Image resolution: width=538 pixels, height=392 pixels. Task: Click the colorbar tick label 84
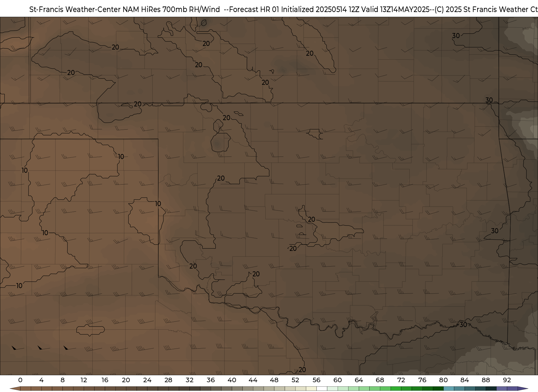(465, 380)
